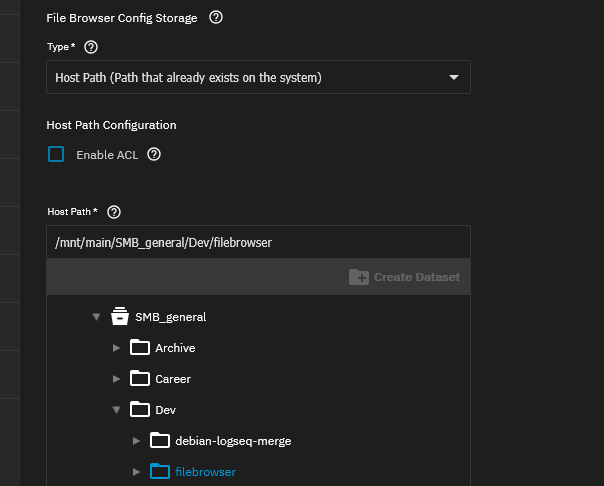Click the Create Dataset button
Screen dimensions: 604x486
coord(404,277)
